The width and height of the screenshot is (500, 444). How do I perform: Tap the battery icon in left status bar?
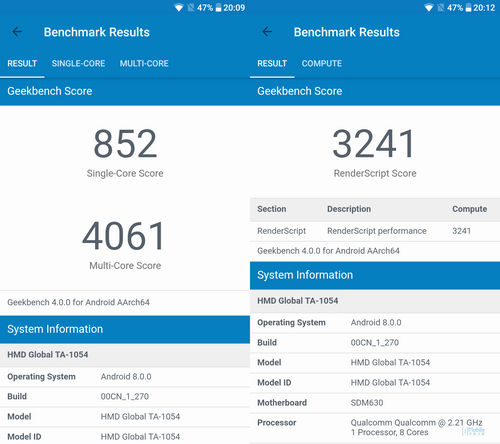(x=218, y=8)
